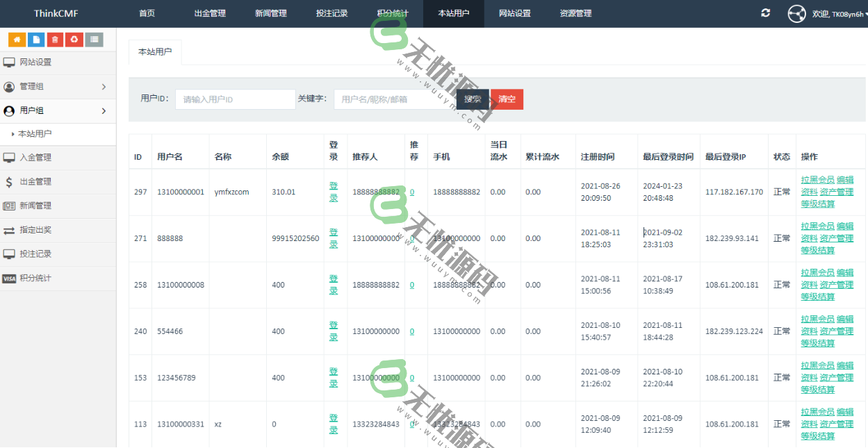Image resolution: width=868 pixels, height=448 pixels.
Task: Click the 搜索 search button
Action: pyautogui.click(x=472, y=99)
